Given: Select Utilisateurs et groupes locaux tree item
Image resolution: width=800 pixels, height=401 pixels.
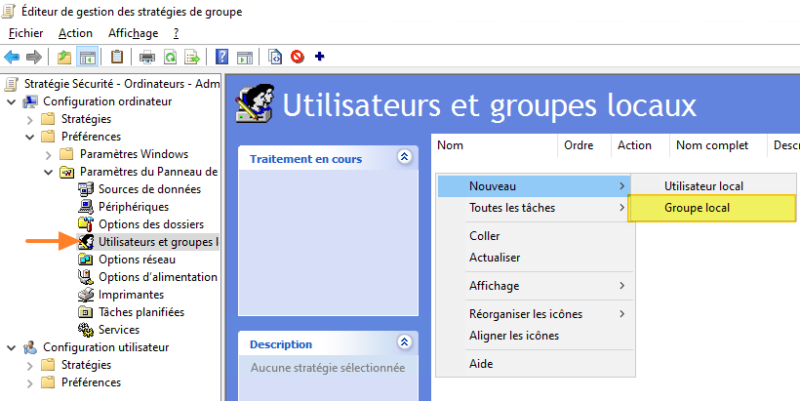Looking at the screenshot, I should pos(148,242).
